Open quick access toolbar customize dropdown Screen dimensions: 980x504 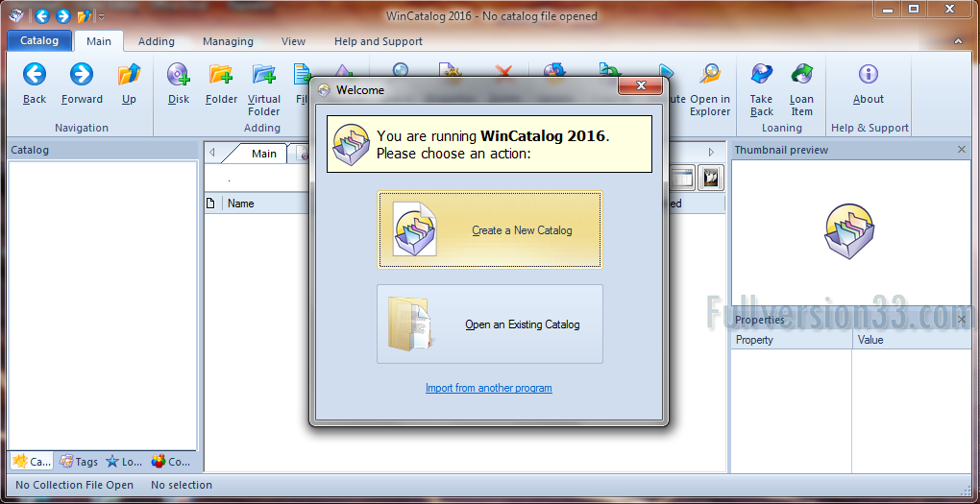(x=101, y=17)
